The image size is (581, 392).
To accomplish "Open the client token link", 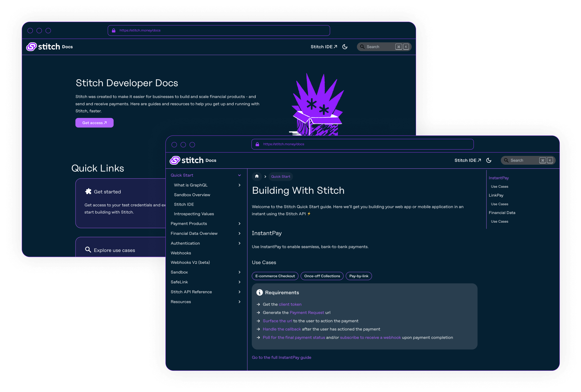I will coord(290,304).
